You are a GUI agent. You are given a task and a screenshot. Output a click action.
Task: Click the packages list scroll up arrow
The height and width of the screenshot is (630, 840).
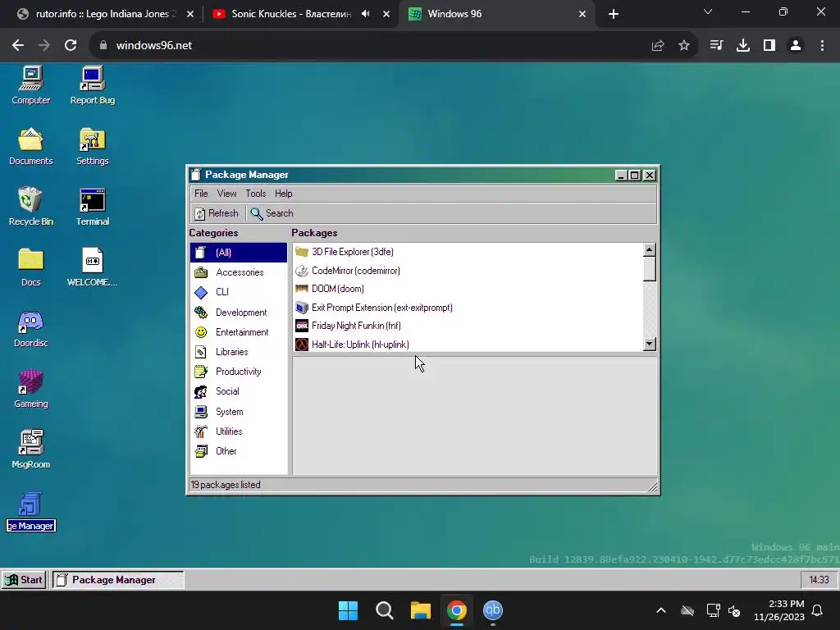point(650,249)
